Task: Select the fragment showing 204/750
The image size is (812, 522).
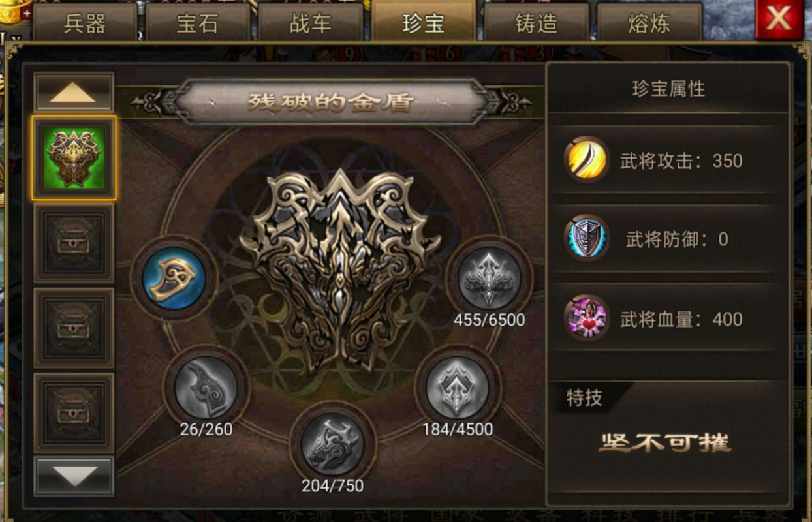Action: pyautogui.click(x=332, y=444)
